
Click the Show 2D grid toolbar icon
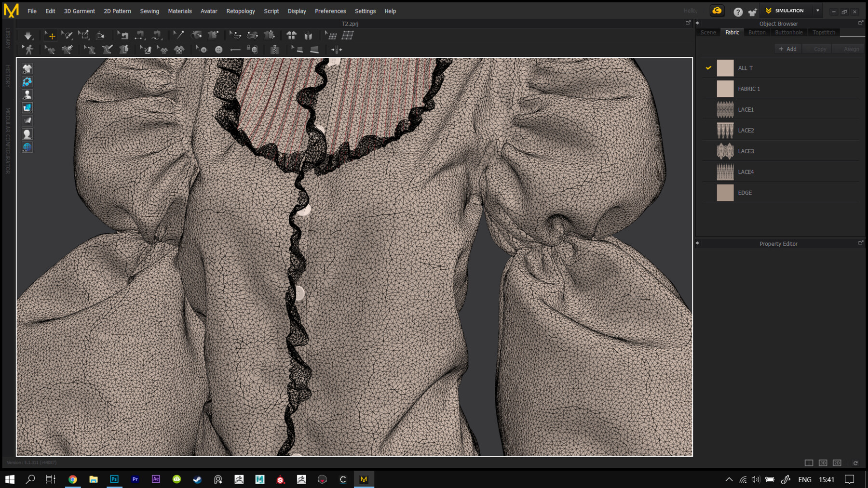348,35
